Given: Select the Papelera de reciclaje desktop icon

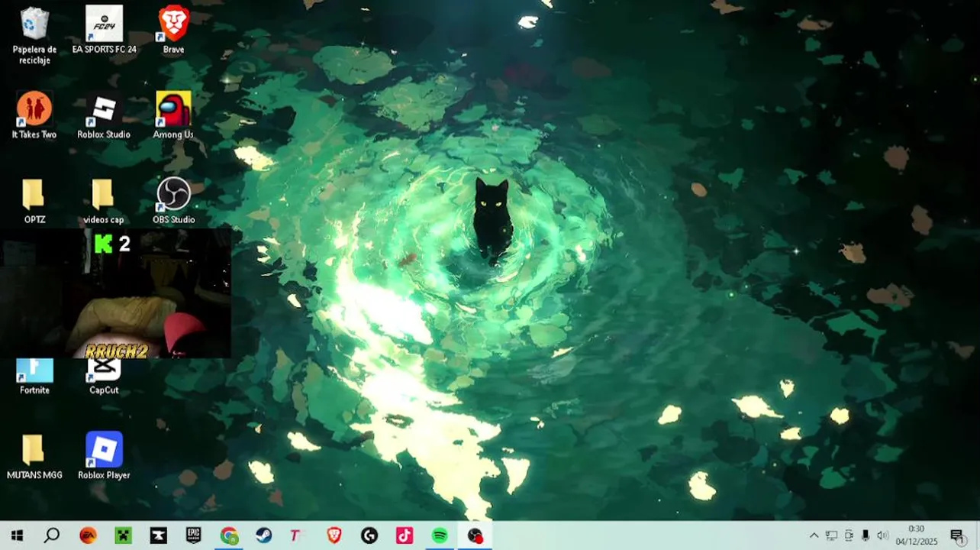Looking at the screenshot, I should coord(34,34).
